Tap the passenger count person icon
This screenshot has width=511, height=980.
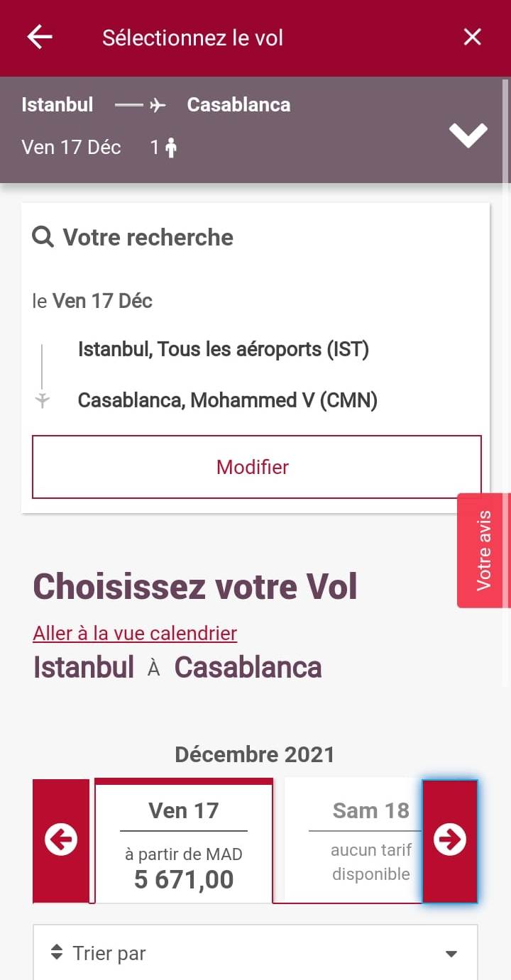point(170,148)
